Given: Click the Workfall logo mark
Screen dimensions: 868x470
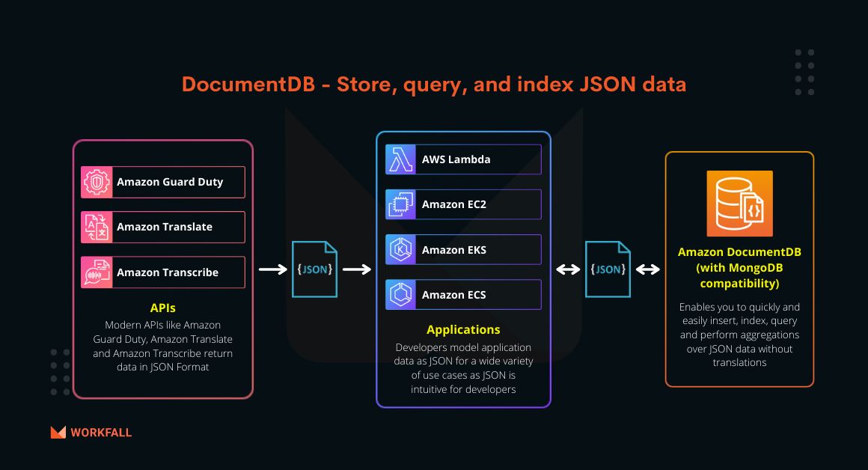Looking at the screenshot, I should click(58, 433).
